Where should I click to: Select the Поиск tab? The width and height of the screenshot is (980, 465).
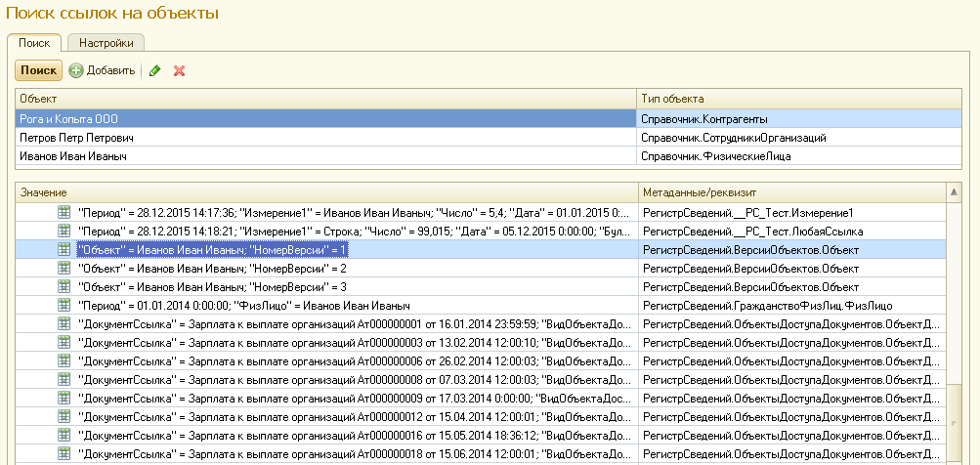coord(34,43)
